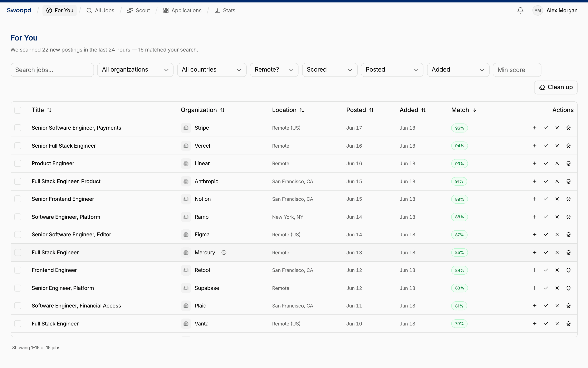Click the Search jobs input field

[x=52, y=70]
